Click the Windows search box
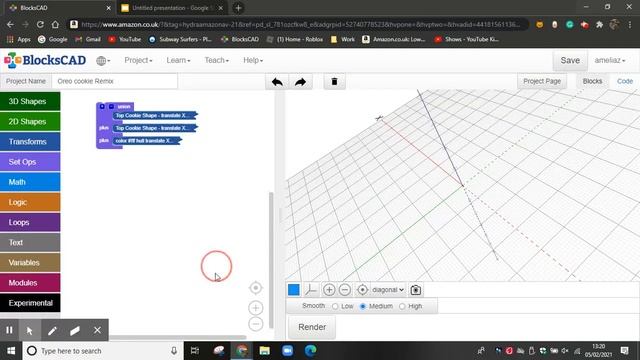 [102, 351]
